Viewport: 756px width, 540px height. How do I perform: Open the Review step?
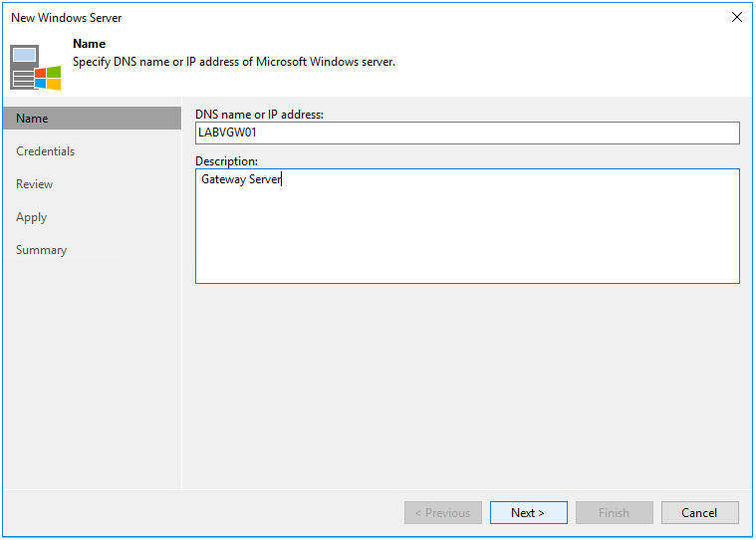click(x=35, y=184)
